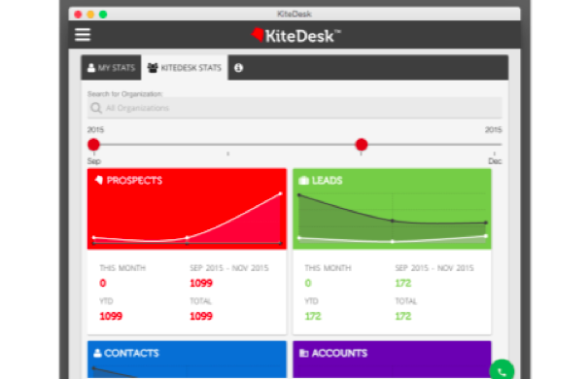This screenshot has width=588, height=379.
Task: Close the KiteDesk window
Action: [x=78, y=15]
